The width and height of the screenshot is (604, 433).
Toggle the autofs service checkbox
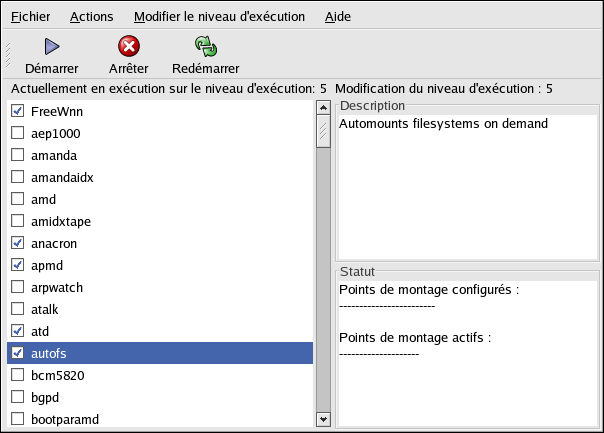coord(18,353)
